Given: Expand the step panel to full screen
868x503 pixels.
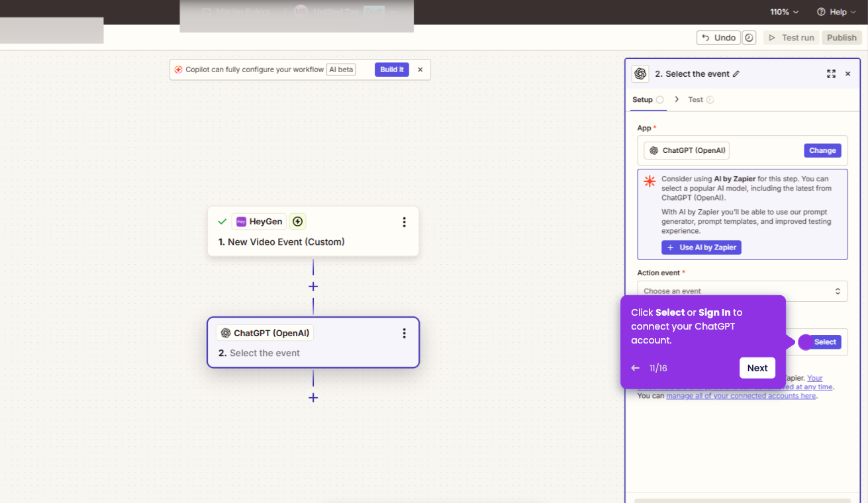Looking at the screenshot, I should click(x=831, y=74).
